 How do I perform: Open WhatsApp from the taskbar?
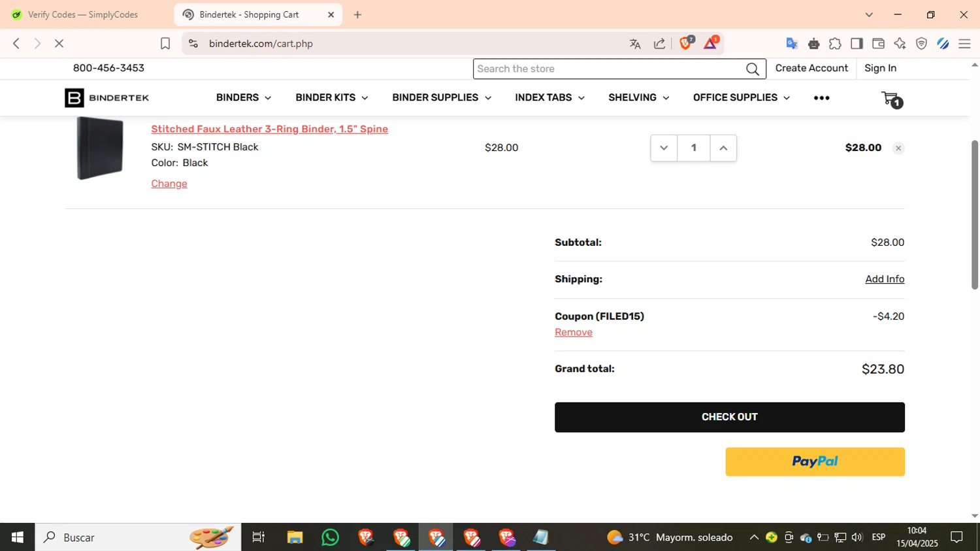click(x=331, y=537)
